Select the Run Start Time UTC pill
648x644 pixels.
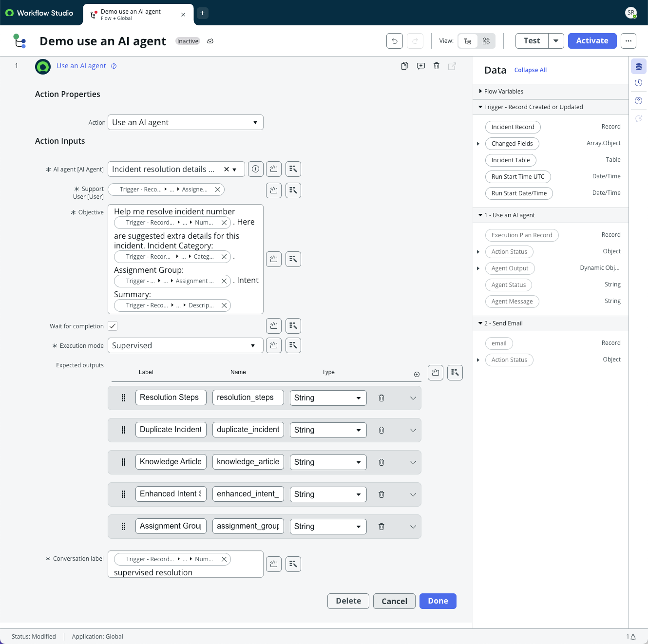click(x=518, y=177)
